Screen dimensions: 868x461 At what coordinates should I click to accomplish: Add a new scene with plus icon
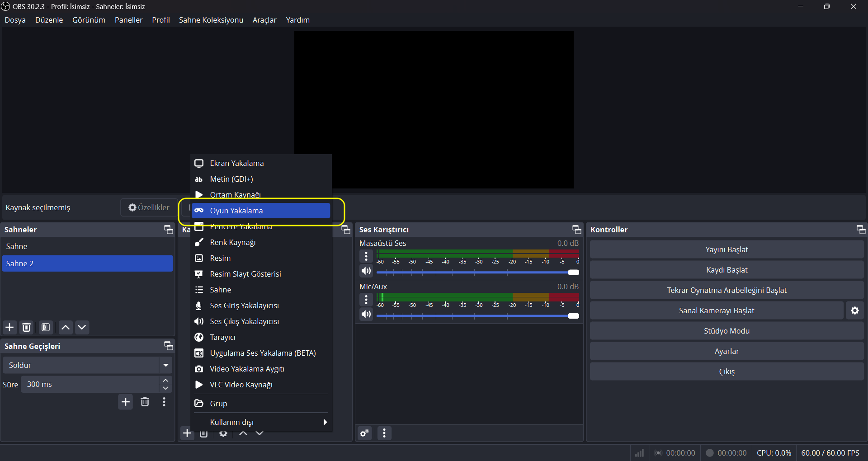[9, 327]
